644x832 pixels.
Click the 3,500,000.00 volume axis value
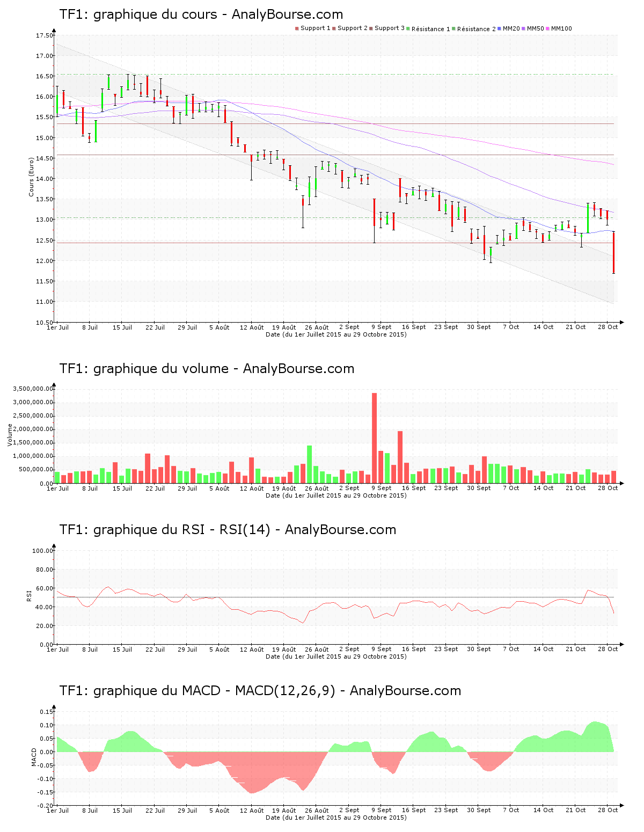click(32, 389)
